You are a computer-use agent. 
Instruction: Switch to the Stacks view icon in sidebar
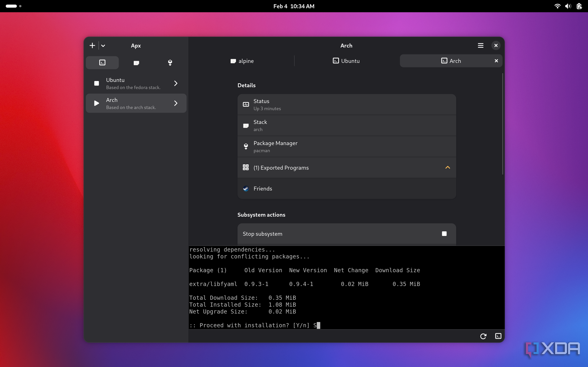click(x=136, y=63)
